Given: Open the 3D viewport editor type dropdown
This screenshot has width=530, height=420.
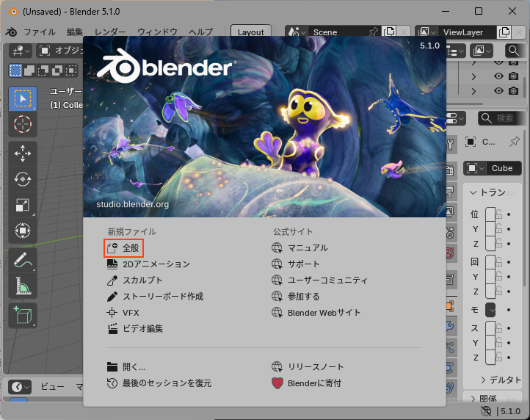Looking at the screenshot, I should pyautogui.click(x=21, y=51).
